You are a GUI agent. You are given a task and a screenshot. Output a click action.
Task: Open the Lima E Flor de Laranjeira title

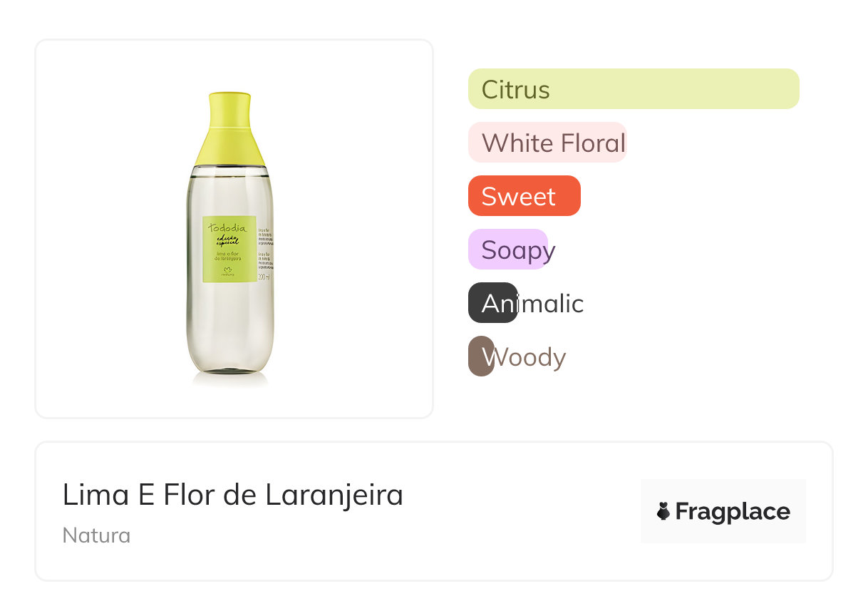(x=232, y=495)
